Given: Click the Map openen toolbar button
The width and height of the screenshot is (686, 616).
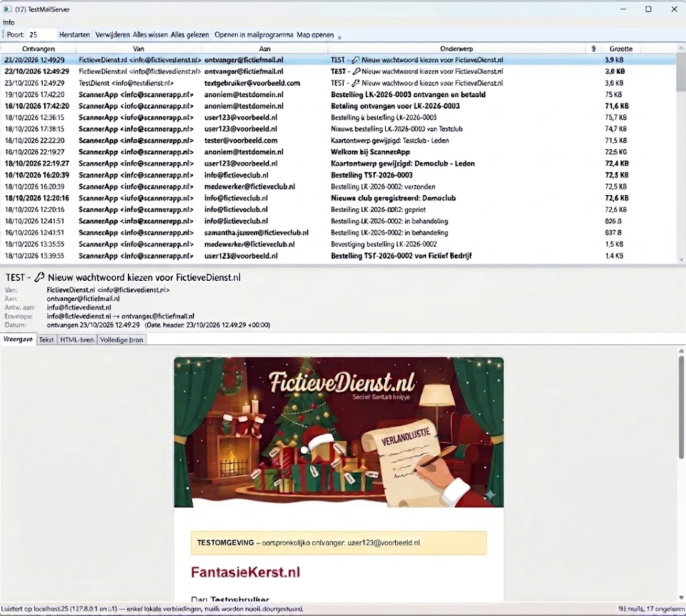Looking at the screenshot, I should 315,35.
